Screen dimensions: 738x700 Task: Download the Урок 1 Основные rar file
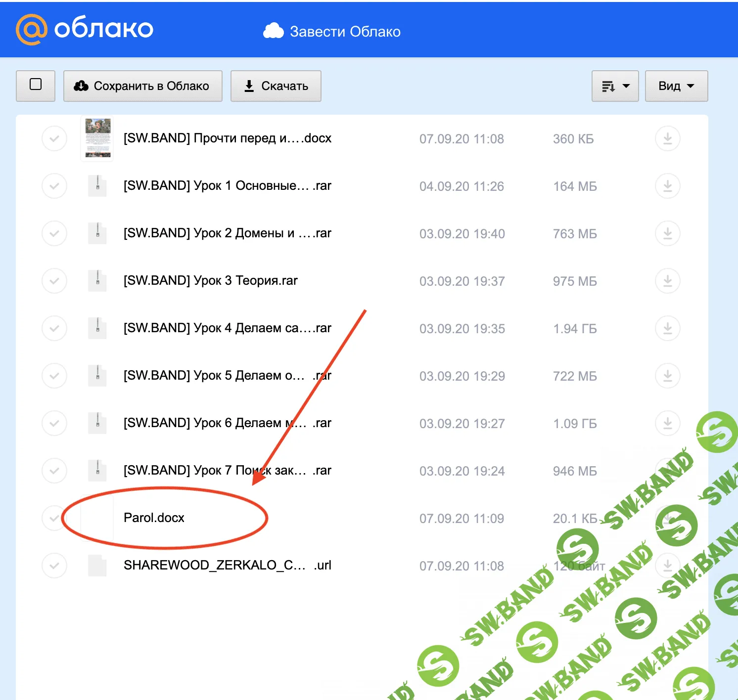pyautogui.click(x=667, y=186)
